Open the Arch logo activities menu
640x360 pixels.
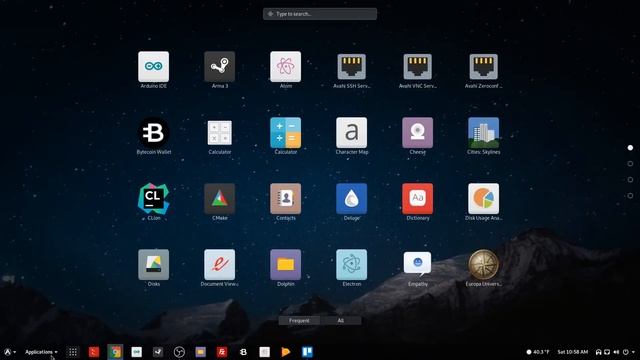[x=10, y=352]
